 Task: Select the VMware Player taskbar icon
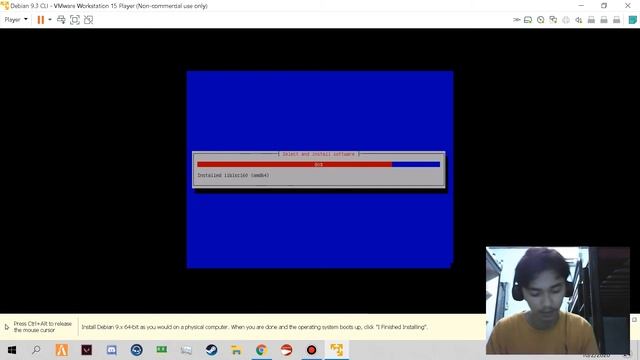click(337, 350)
